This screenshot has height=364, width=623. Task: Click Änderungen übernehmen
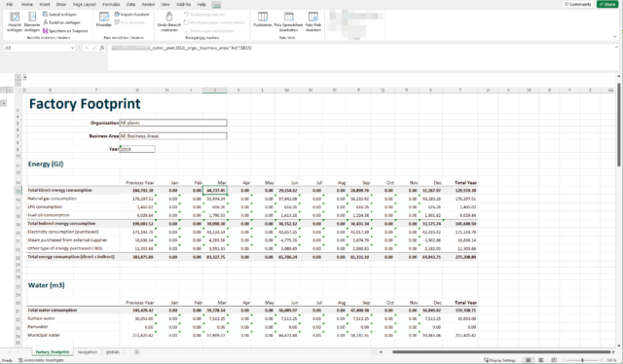pyautogui.click(x=208, y=31)
